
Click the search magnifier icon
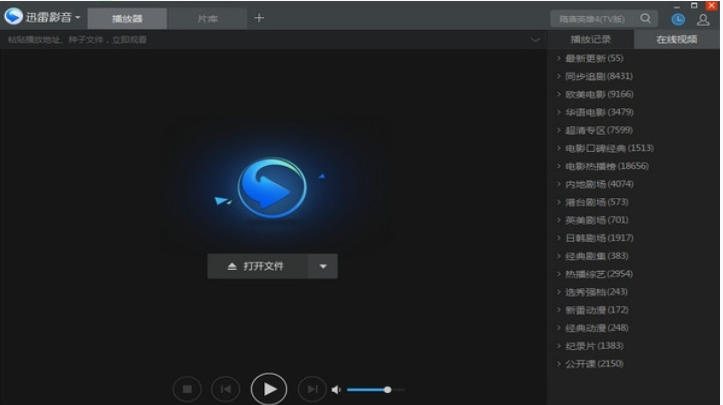pyautogui.click(x=645, y=18)
